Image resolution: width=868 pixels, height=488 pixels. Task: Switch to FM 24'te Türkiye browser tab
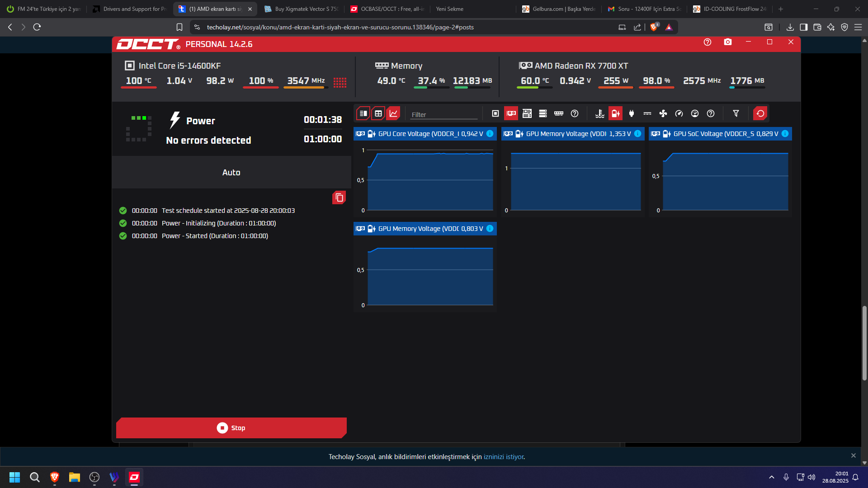pos(44,9)
